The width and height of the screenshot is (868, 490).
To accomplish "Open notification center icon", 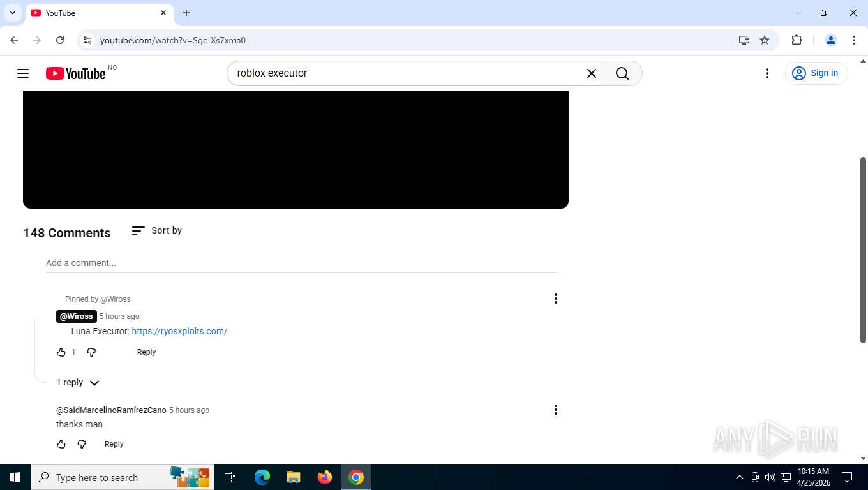I will [847, 477].
